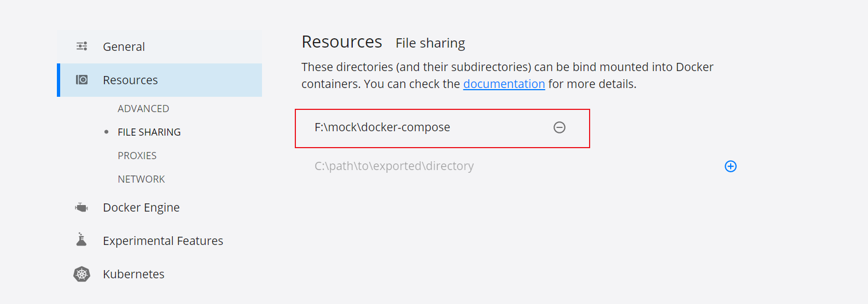Click the Experimental Features flask icon
This screenshot has width=868, height=304.
pos(81,240)
